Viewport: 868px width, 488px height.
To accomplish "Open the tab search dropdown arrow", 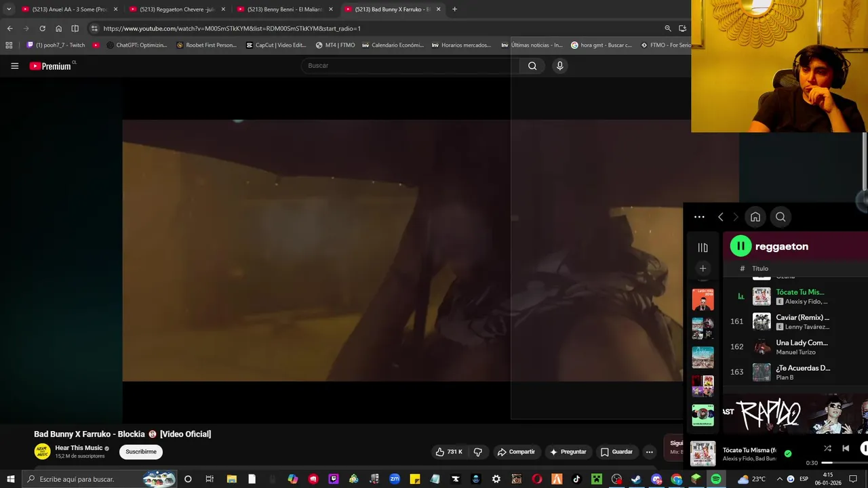I will pyautogui.click(x=9, y=9).
